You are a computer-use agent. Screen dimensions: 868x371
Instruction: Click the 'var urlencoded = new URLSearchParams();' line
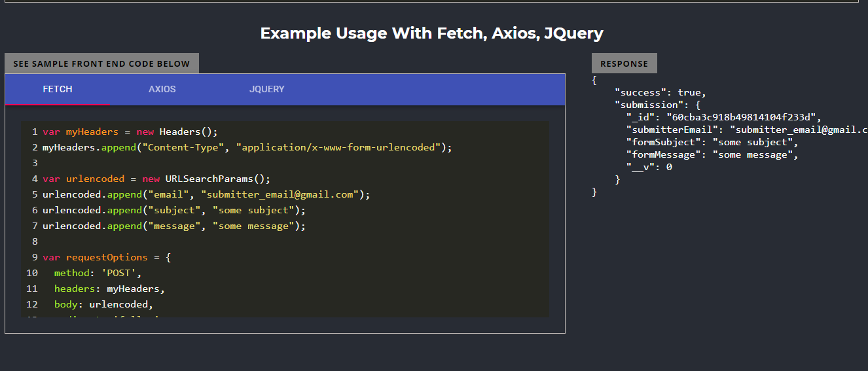click(156, 179)
